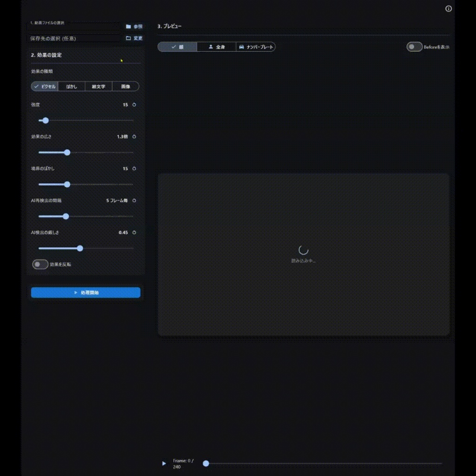Click the frame timeline slider handle

(206, 463)
